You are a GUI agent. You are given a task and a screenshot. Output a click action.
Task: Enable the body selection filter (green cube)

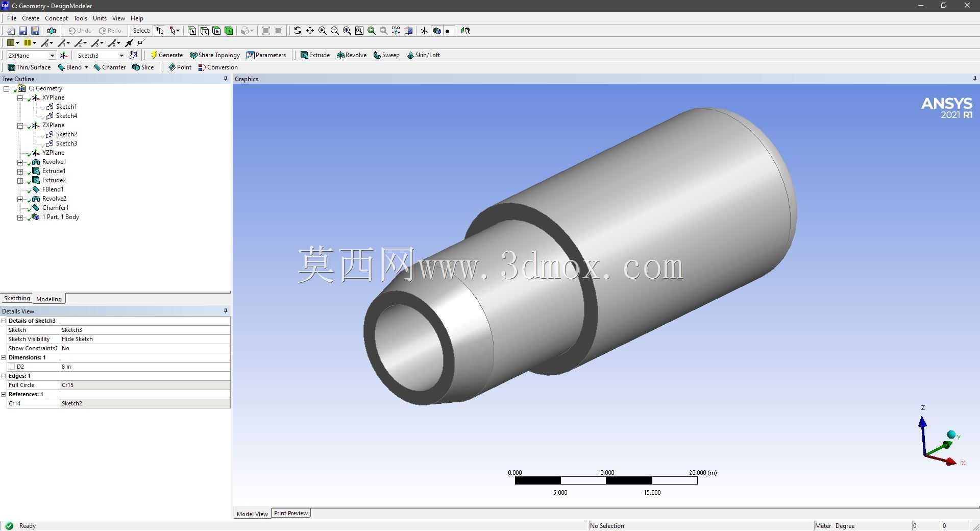click(x=229, y=31)
